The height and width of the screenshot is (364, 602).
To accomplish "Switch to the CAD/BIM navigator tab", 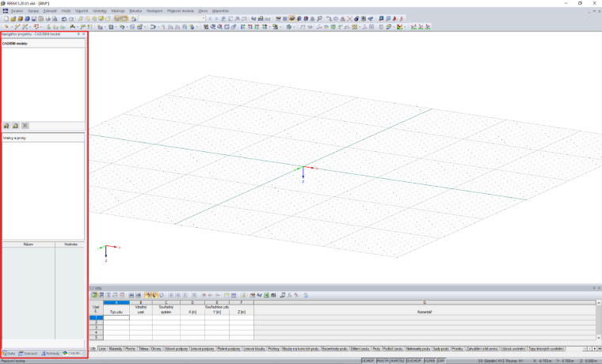I will click(73, 353).
